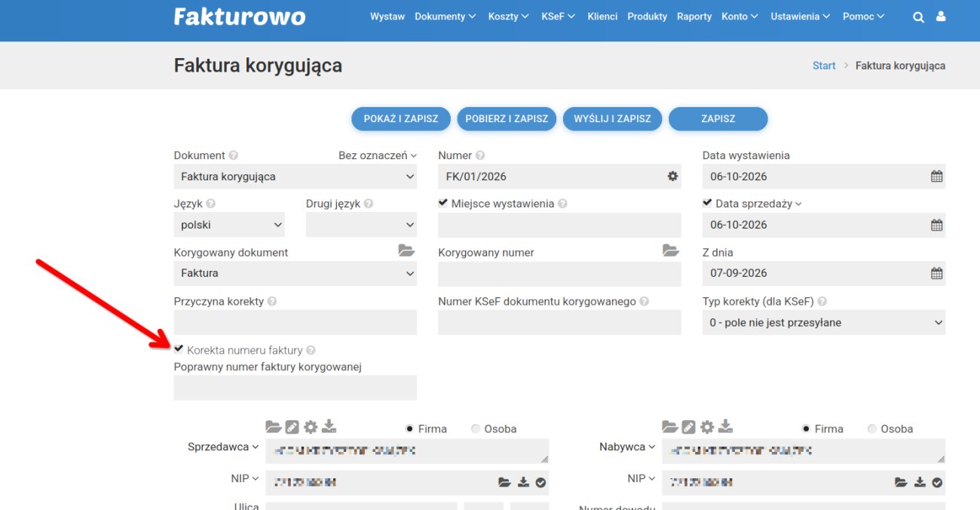Viewport: 980px width, 510px height.
Task: Open Koszty menu
Action: [x=509, y=17]
